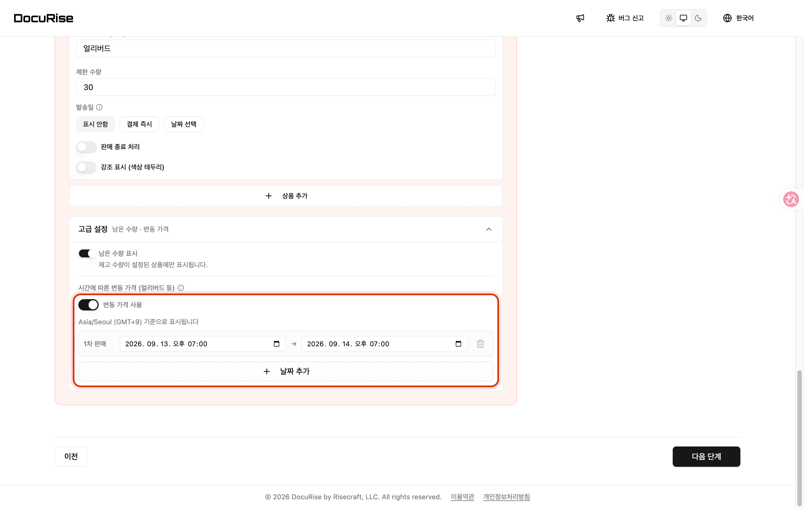Open calendar picker for start date 09. 13.
812x508 pixels.
click(277, 344)
